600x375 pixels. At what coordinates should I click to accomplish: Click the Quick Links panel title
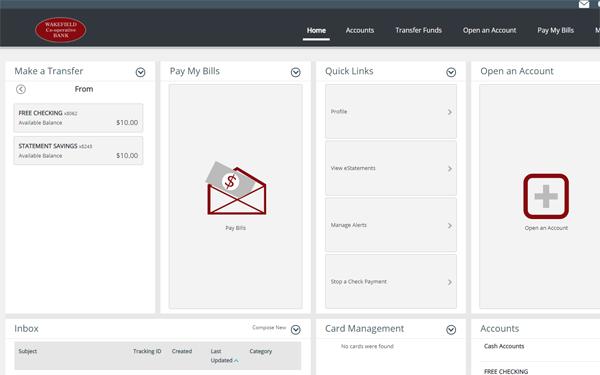[x=349, y=71]
